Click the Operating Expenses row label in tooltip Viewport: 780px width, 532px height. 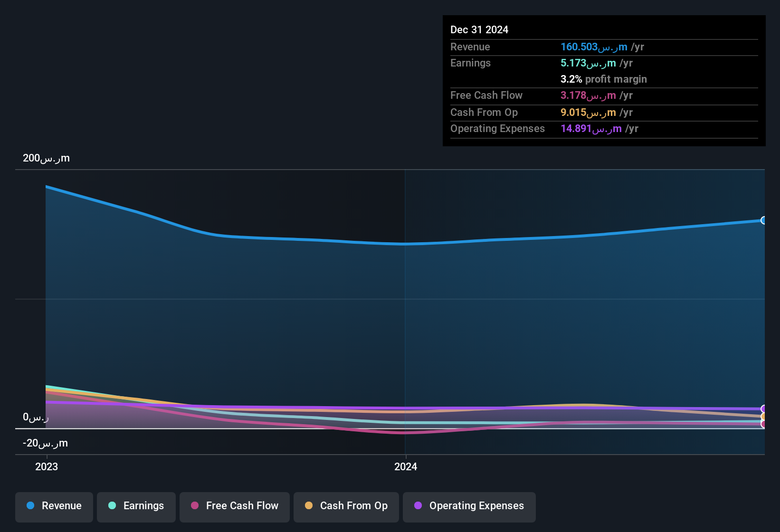pos(497,128)
